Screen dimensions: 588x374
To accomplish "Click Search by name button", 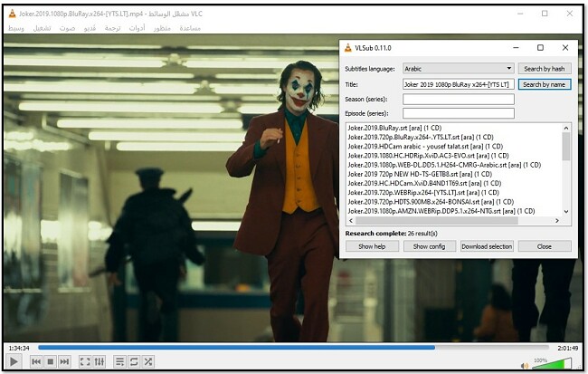I will click(x=545, y=84).
